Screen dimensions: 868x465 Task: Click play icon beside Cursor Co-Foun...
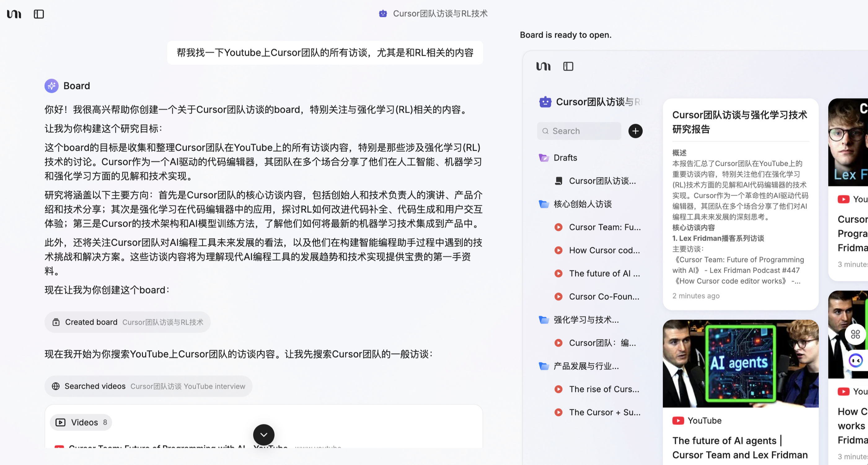pyautogui.click(x=558, y=296)
